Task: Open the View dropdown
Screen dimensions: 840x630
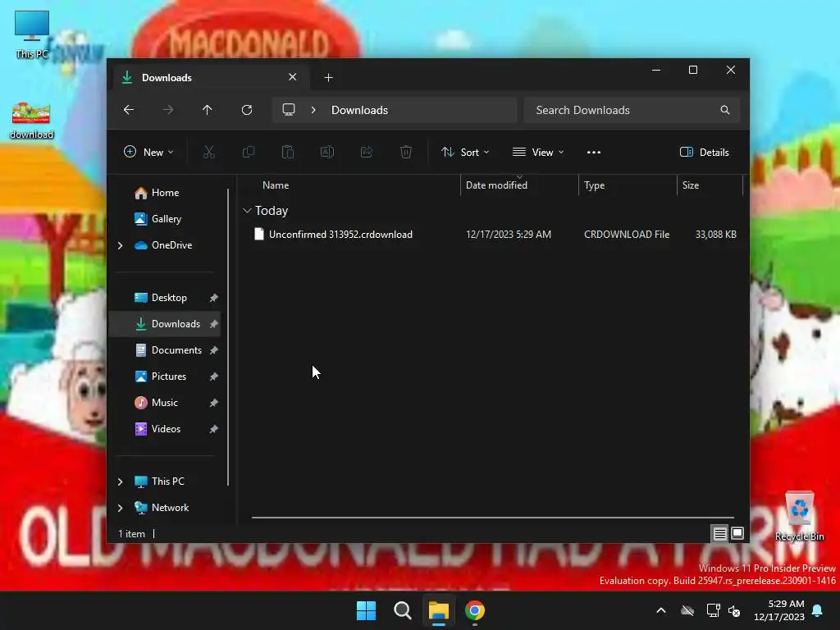Action: [538, 152]
